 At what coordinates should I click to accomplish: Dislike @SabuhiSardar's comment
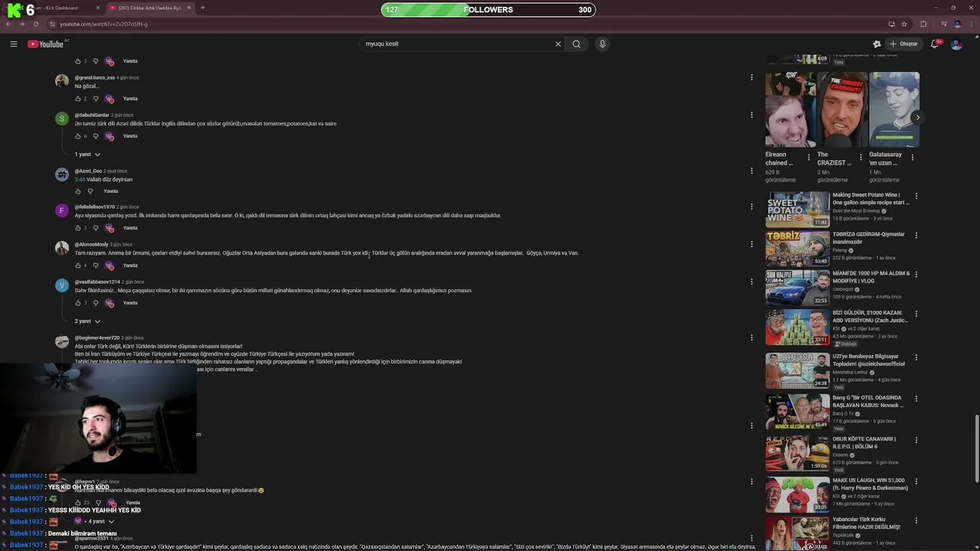click(x=96, y=136)
